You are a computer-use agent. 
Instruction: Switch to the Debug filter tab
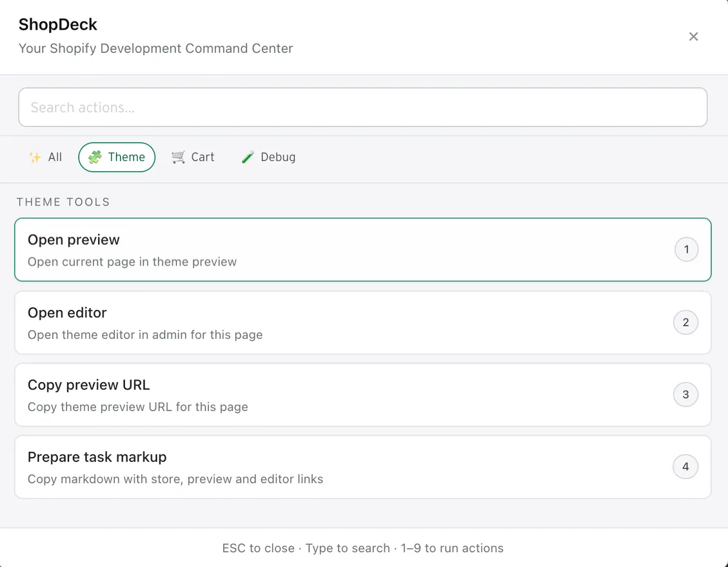click(268, 157)
